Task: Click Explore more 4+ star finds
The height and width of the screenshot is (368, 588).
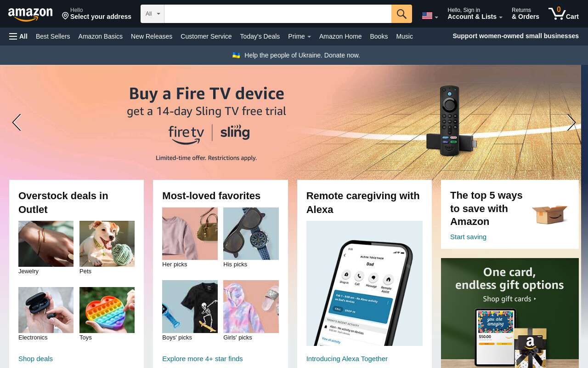Action: [x=203, y=359]
